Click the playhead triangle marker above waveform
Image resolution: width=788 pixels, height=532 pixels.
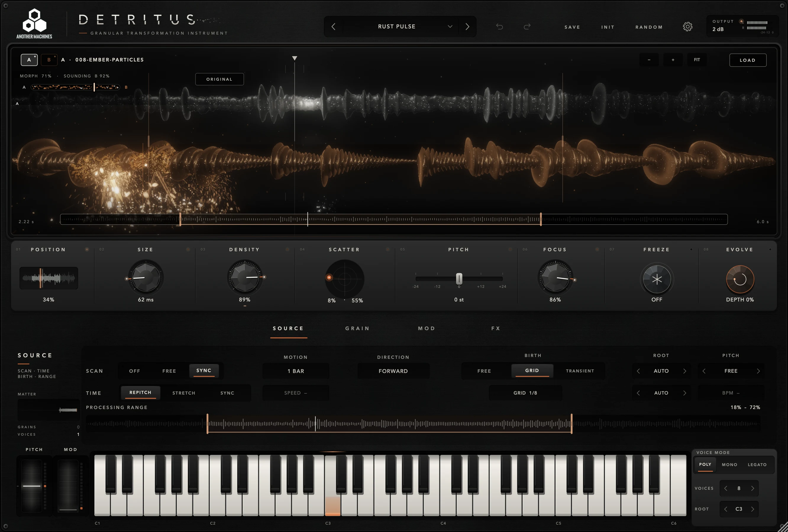[295, 58]
